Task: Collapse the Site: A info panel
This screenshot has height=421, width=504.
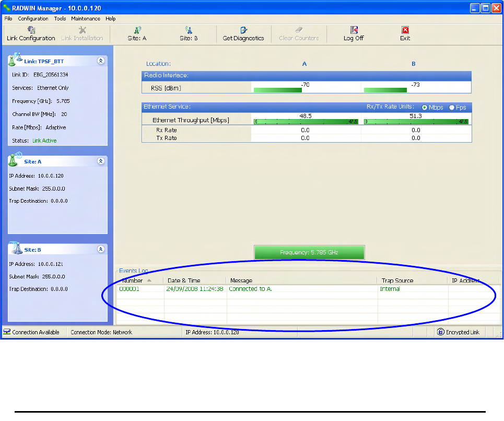Action: (101, 161)
